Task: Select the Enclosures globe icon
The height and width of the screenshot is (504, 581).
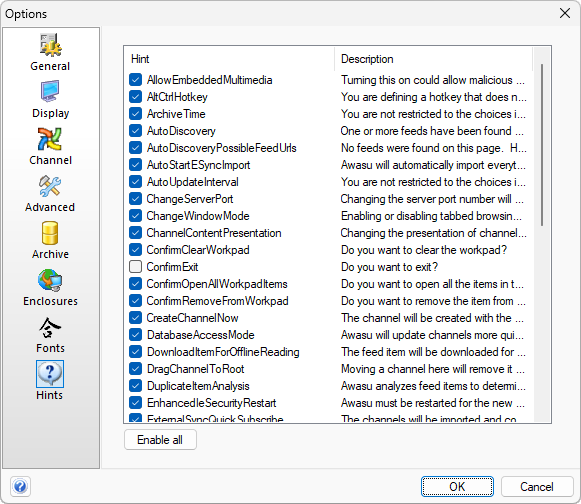Action: [50, 280]
